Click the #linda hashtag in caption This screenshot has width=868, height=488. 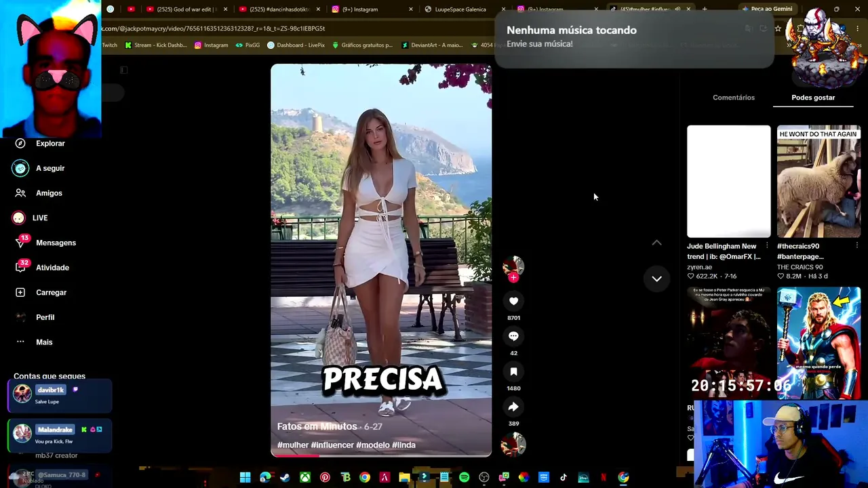pyautogui.click(x=403, y=445)
